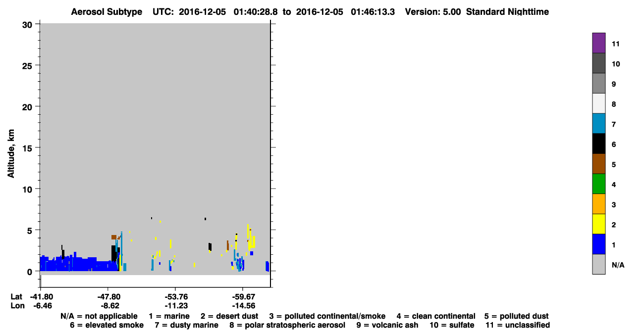This screenshot has height=330, width=644.
Task: Click the black swatch labeled 6
Action: pos(599,144)
